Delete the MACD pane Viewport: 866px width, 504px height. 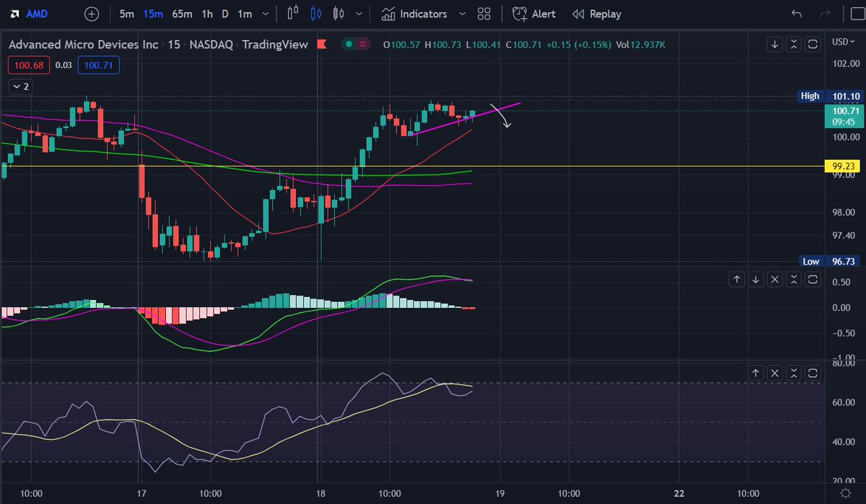point(774,279)
